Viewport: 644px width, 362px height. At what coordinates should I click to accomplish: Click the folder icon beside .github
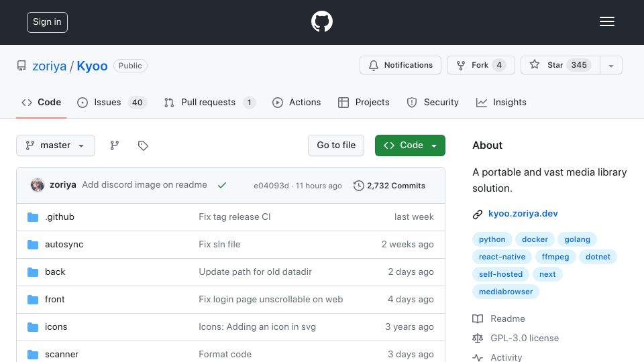tap(33, 217)
